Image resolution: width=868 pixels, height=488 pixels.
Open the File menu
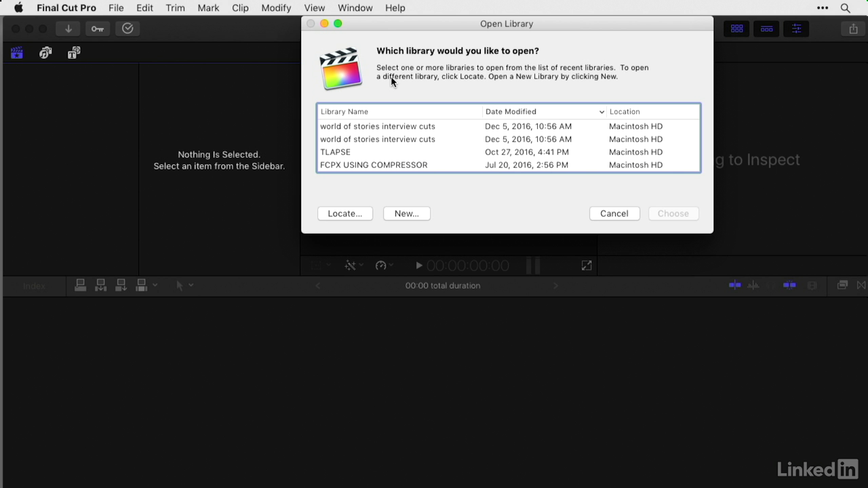tap(116, 8)
